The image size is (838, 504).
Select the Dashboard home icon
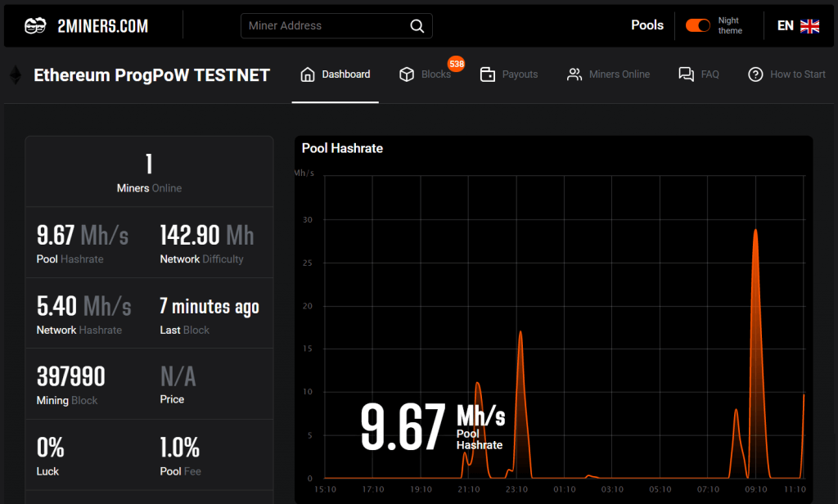[x=306, y=74]
